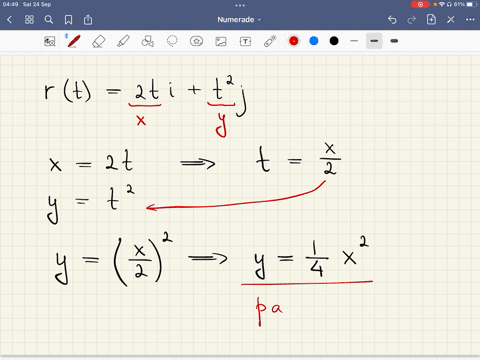Open the share/export menu

[x=88, y=20]
